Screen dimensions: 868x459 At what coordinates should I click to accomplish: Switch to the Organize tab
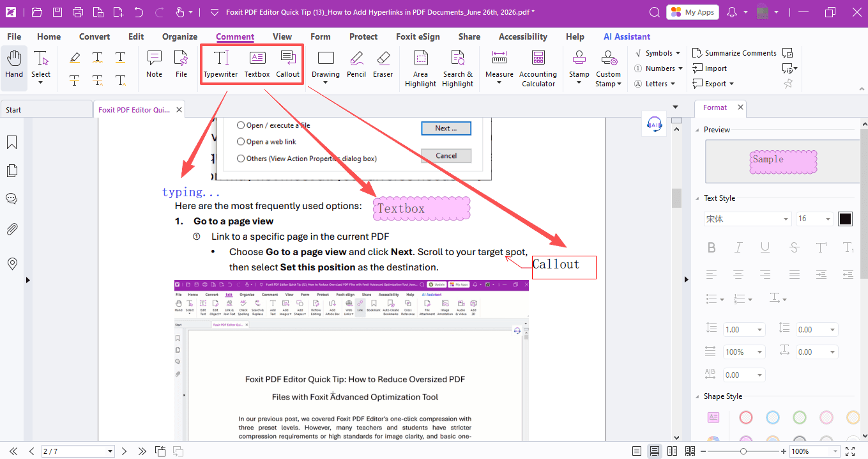[x=179, y=36]
